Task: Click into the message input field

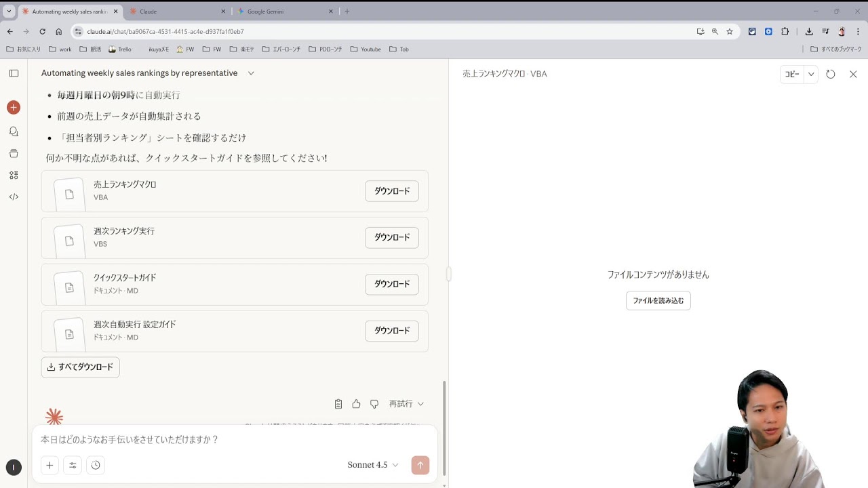Action: click(231, 440)
